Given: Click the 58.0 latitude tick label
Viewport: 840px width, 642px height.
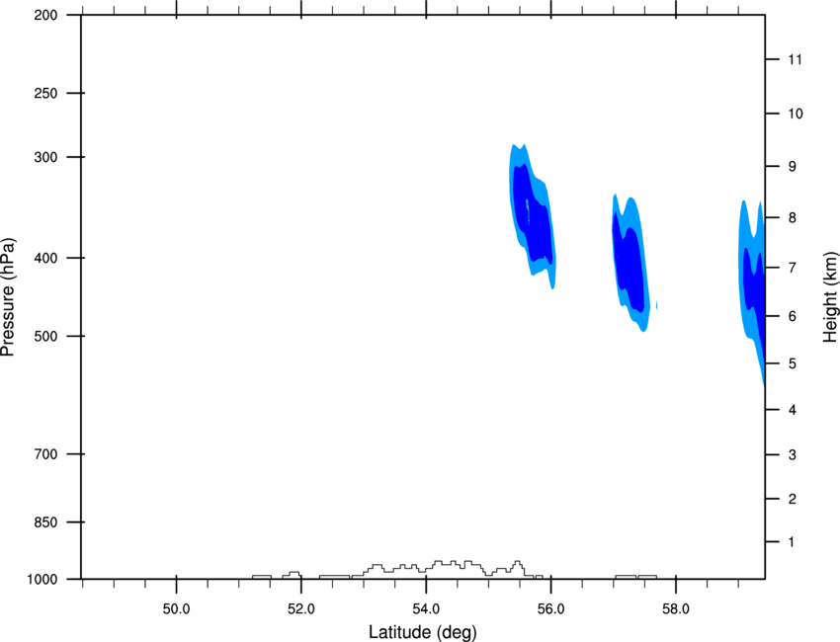Looking at the screenshot, I should coord(676,609).
